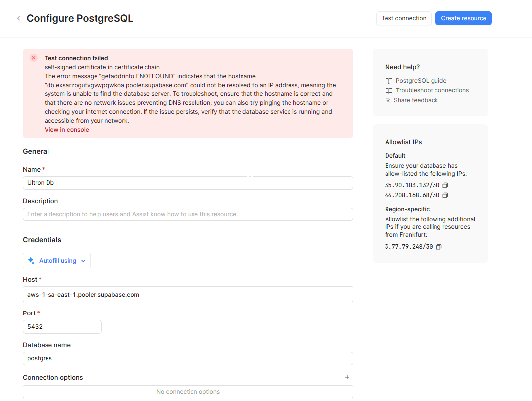Click the Database name field

(x=188, y=358)
